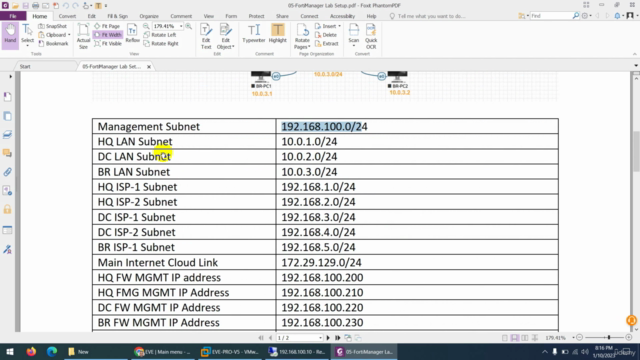Select the Highlight comment tool

tap(278, 33)
